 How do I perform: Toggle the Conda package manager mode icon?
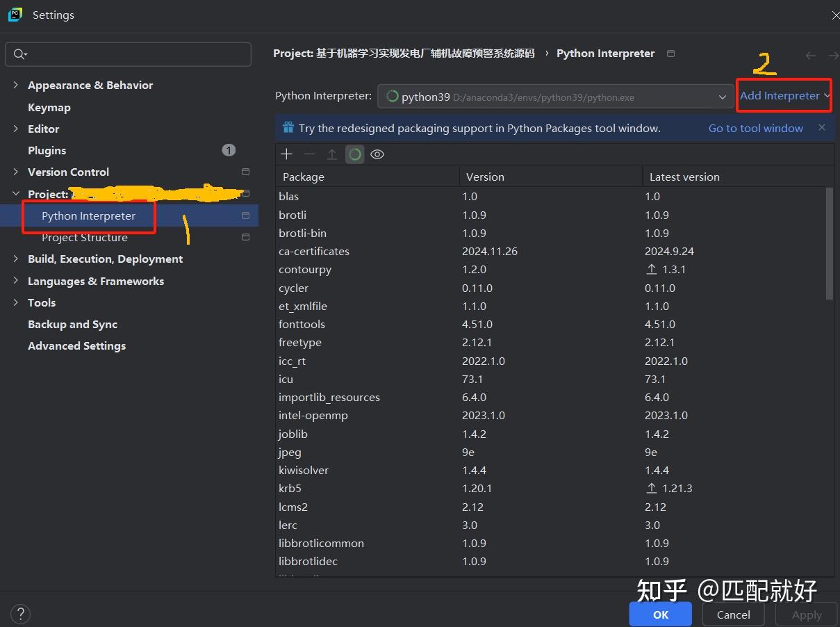(354, 154)
